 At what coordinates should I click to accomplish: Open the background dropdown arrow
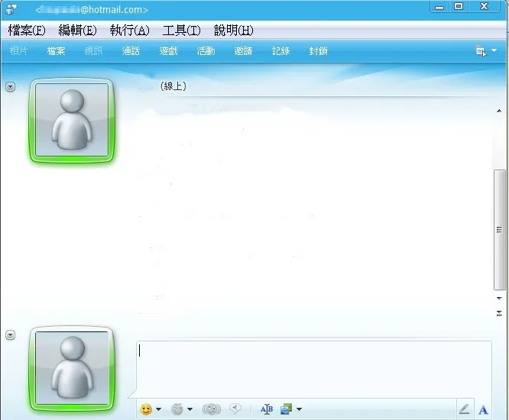click(x=299, y=409)
